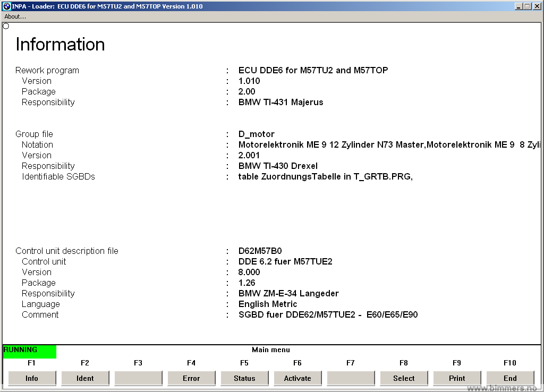Screen dimensions: 544x392
Task: Click the comment 'SGBD fuer DDE62/M57TUE2 - E60/E65/E90'
Action: 328,314
